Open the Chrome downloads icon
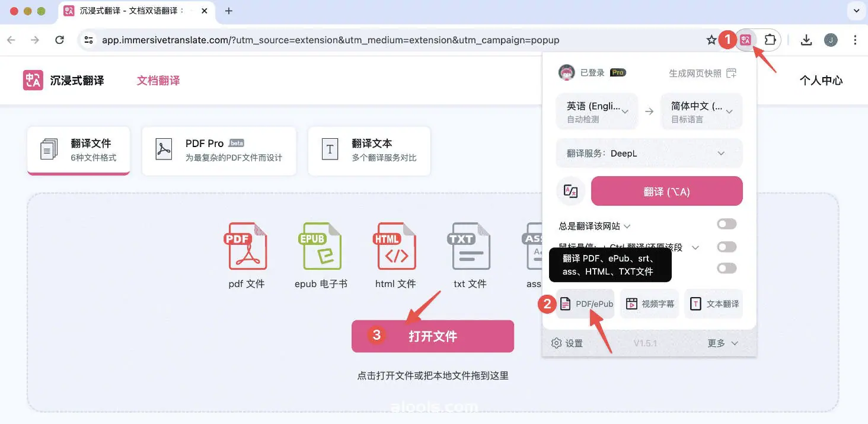Screen dimensions: 868x424 click(x=806, y=40)
